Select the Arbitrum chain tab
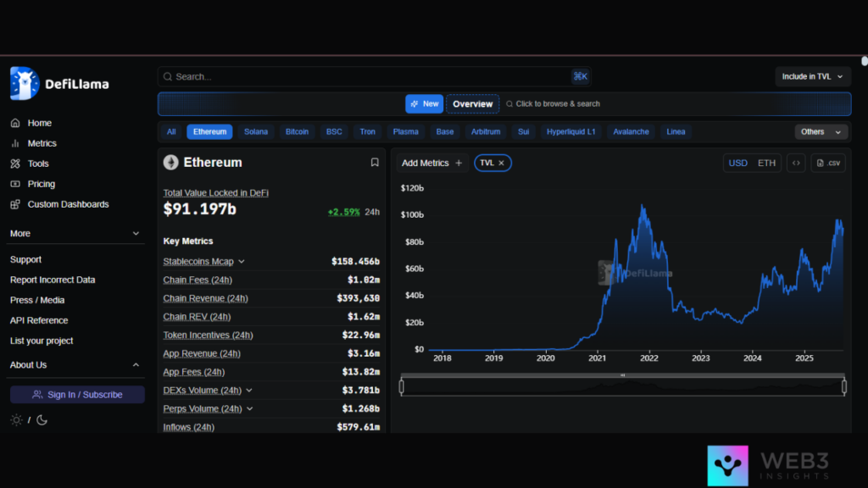Viewport: 868px width, 488px height. point(486,131)
